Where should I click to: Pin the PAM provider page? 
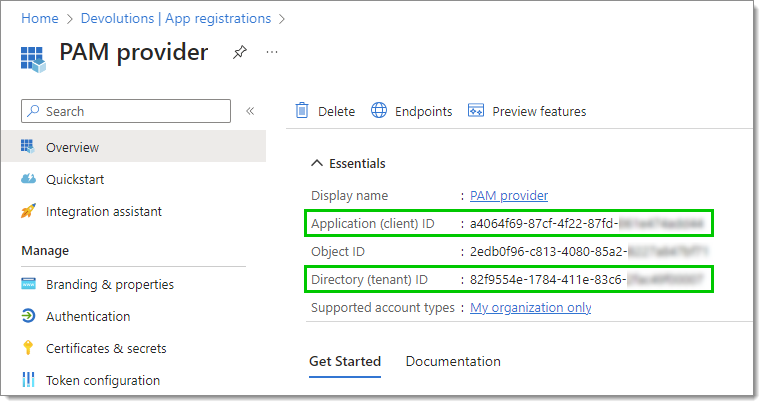tap(239, 52)
